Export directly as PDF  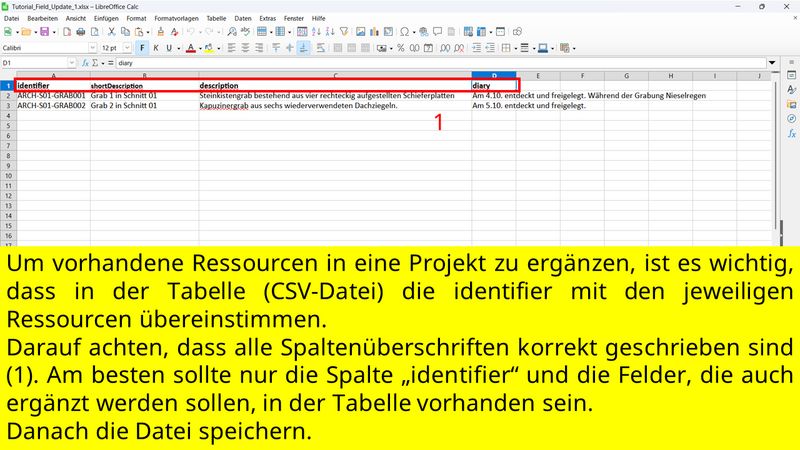(x=67, y=32)
